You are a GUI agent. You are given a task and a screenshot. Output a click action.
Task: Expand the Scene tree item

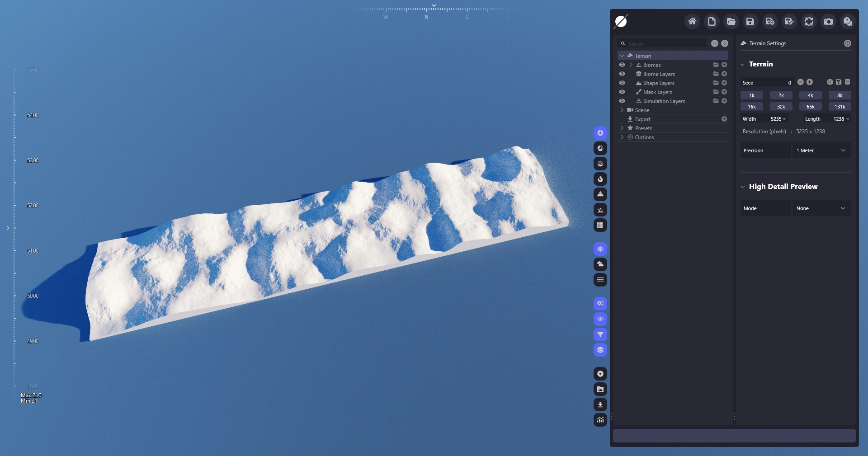[x=622, y=110]
